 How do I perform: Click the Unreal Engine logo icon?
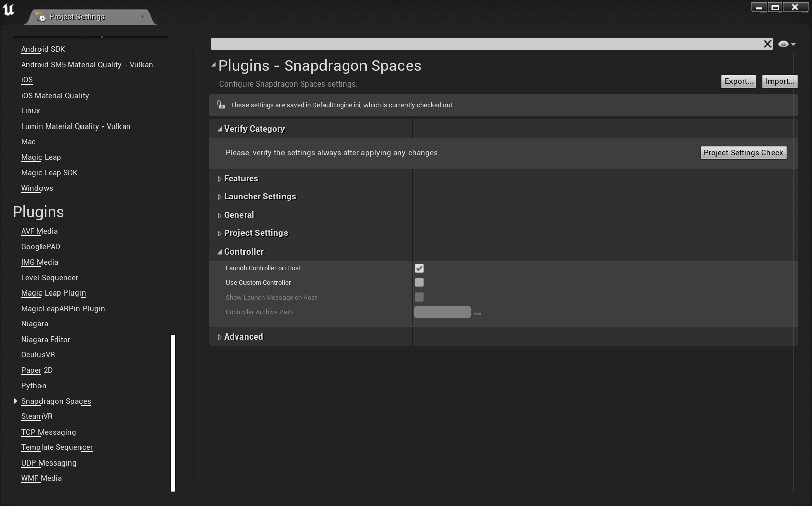9,9
